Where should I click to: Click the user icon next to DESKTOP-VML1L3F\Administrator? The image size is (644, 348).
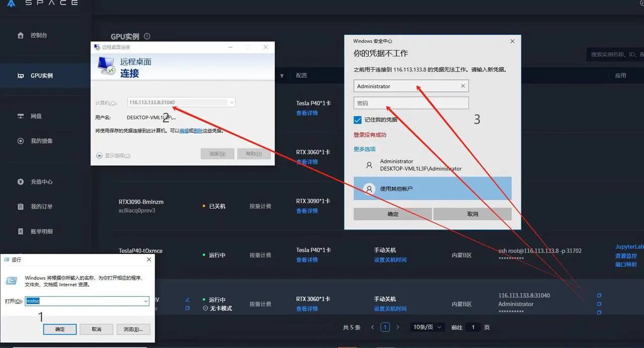click(x=369, y=165)
